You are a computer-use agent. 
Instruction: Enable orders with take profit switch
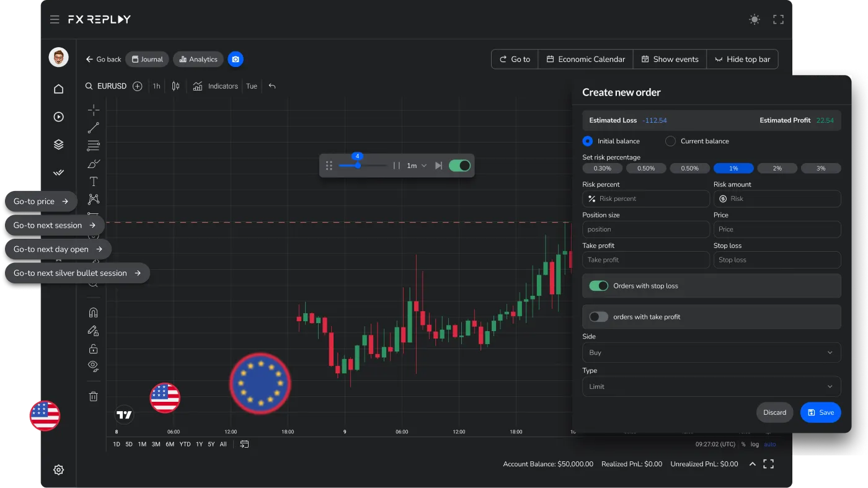(599, 317)
